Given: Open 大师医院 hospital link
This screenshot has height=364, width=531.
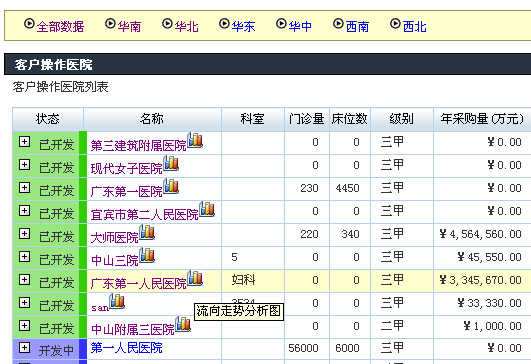Looking at the screenshot, I should click(x=114, y=238).
